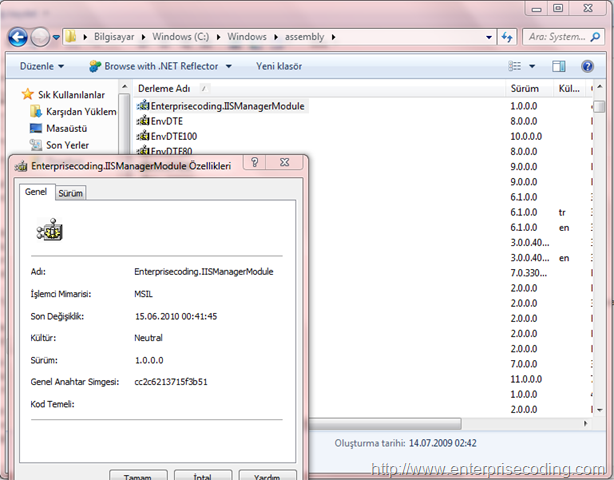The image size is (614, 480).
Task: Select the assembly breadcrumb segment
Action: click(x=304, y=37)
